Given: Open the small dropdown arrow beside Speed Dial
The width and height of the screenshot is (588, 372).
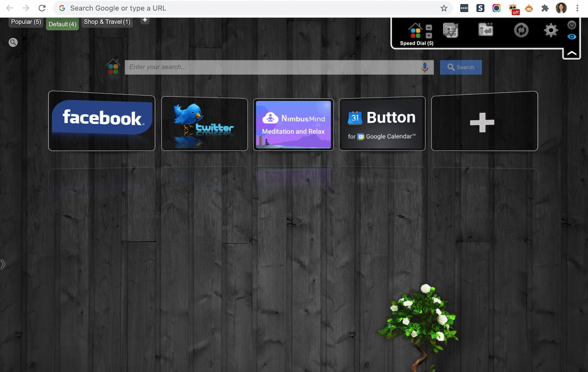Looking at the screenshot, I should (x=429, y=35).
